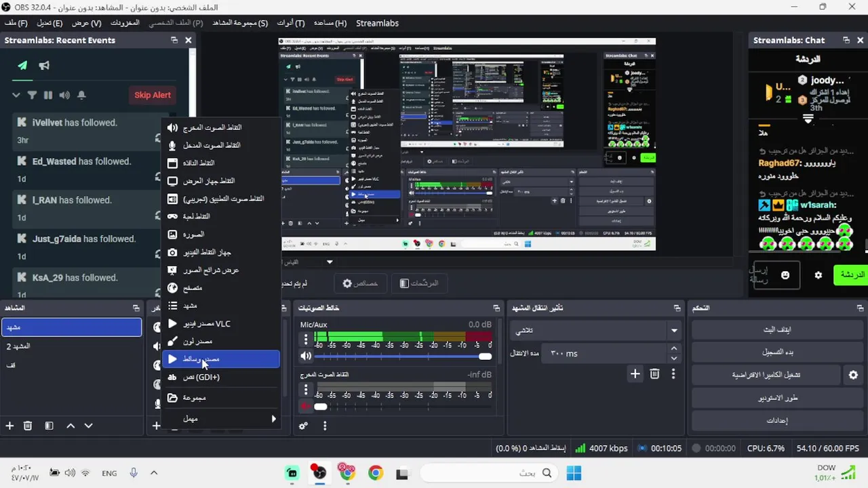868x488 pixels.
Task: Collapse events using the chevron beside the filter
Action: point(16,96)
